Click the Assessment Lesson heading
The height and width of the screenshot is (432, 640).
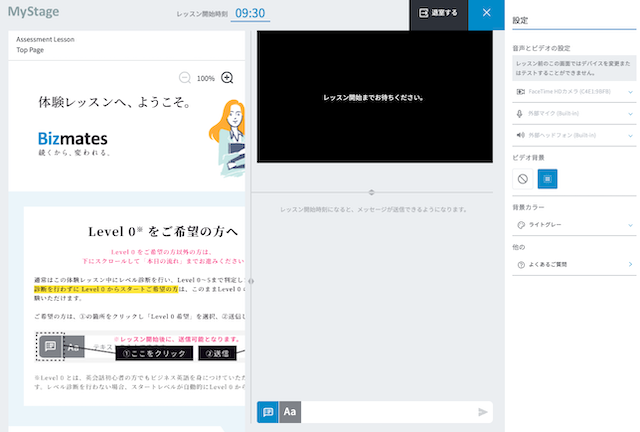click(x=45, y=40)
